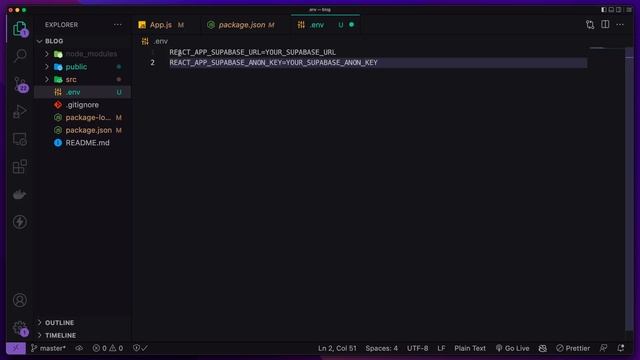Toggle secondary side bar layout button
The width and height of the screenshot is (640, 360).
pos(619,9)
